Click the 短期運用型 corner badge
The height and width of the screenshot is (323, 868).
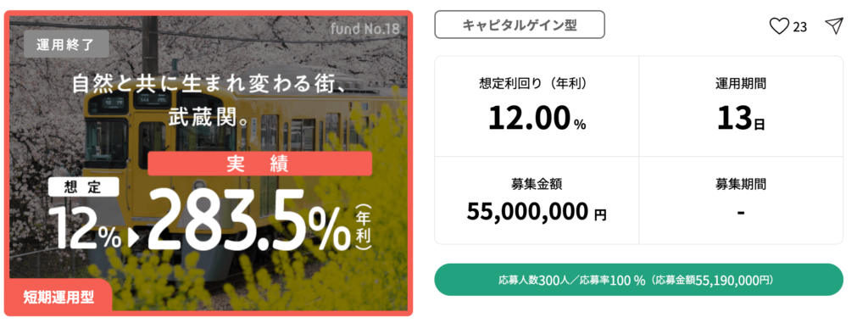click(58, 297)
